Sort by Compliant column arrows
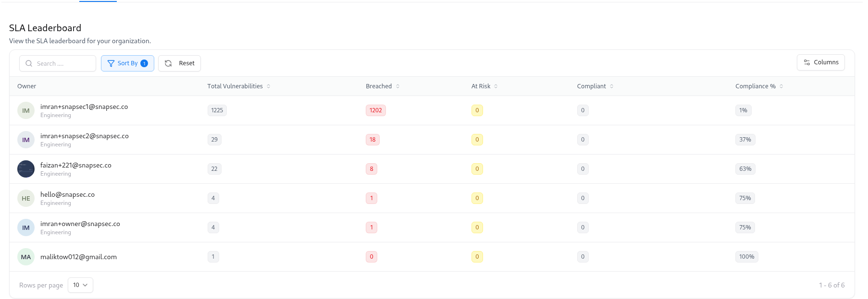 point(612,86)
